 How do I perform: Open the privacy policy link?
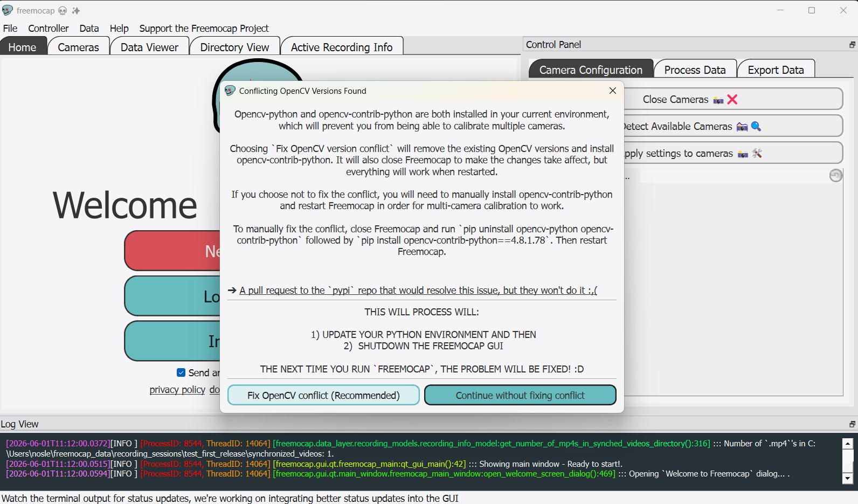point(177,389)
